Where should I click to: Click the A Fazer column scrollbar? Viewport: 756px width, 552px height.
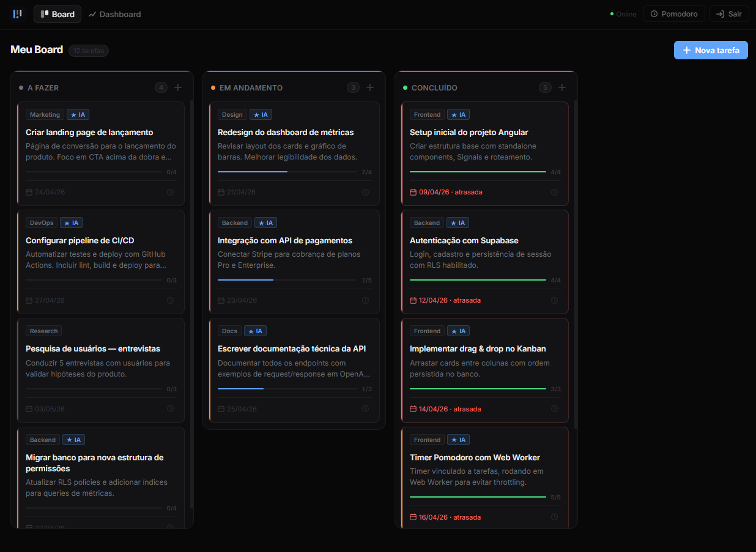[x=192, y=306]
